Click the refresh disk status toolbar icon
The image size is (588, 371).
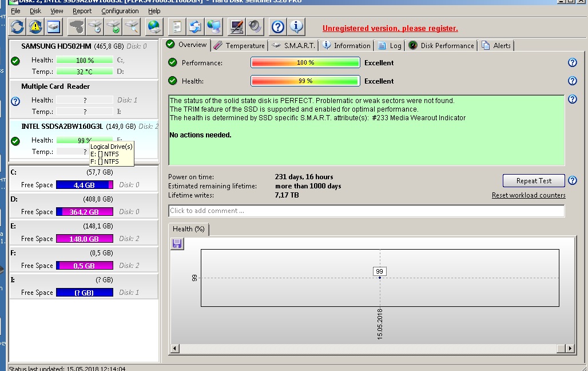coord(18,26)
